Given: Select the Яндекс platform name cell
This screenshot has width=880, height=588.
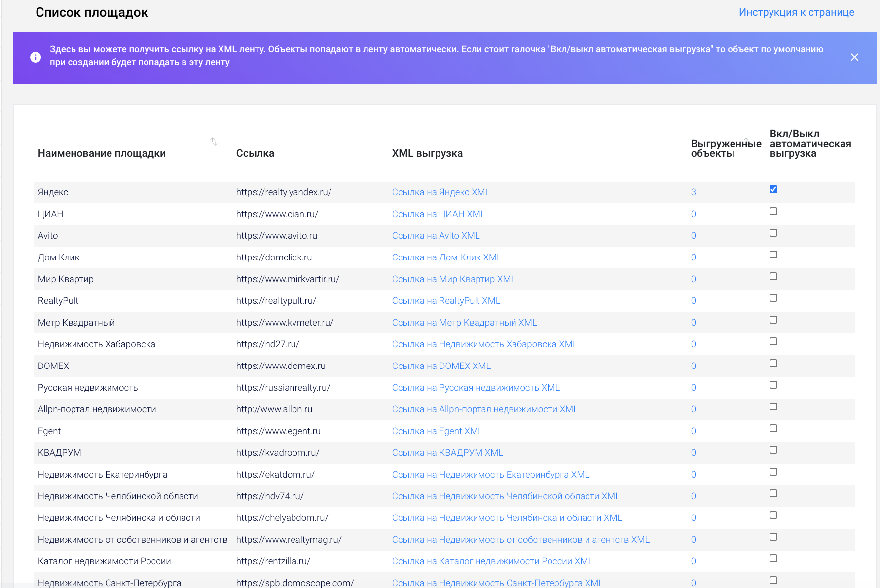Looking at the screenshot, I should click(x=53, y=192).
